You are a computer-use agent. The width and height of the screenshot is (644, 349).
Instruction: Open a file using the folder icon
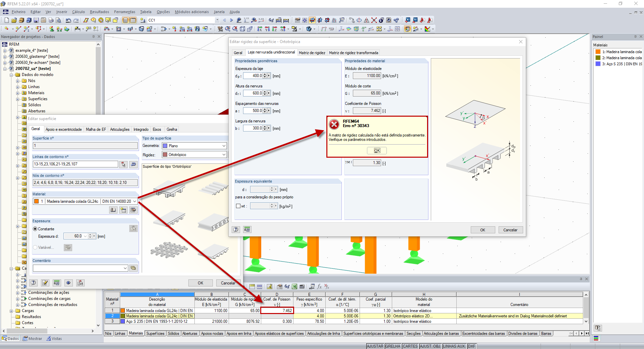click(x=14, y=20)
